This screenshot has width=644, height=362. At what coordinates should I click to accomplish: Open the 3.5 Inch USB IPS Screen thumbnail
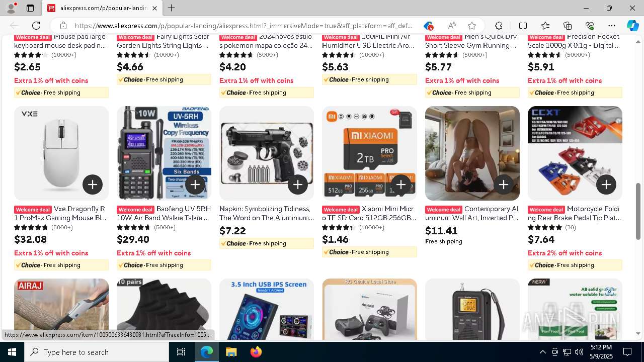267,309
